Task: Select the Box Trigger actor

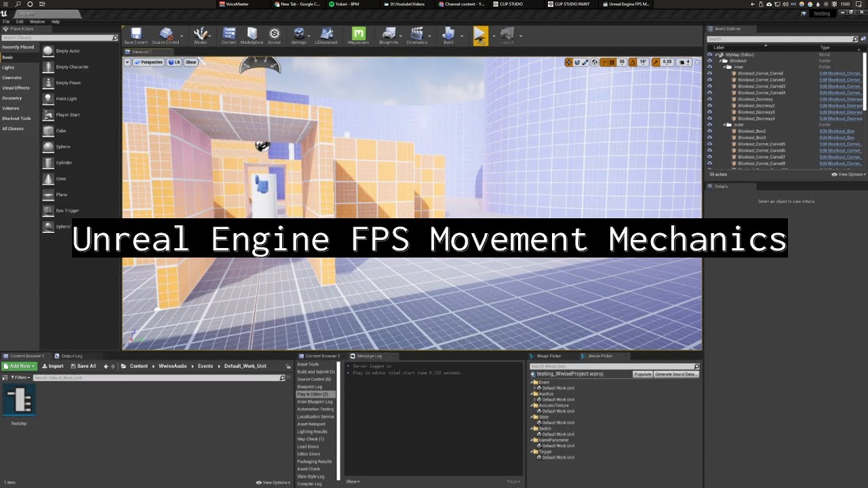Action: (67, 211)
